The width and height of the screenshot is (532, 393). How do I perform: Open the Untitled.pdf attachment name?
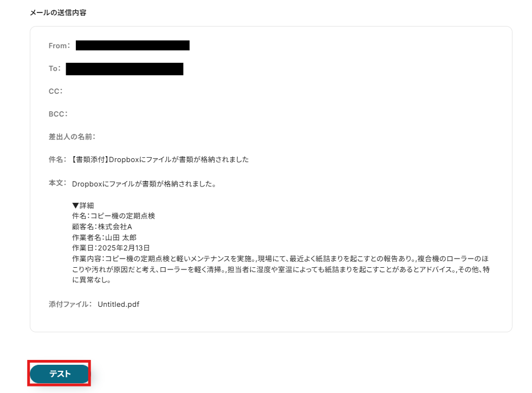[x=119, y=304]
